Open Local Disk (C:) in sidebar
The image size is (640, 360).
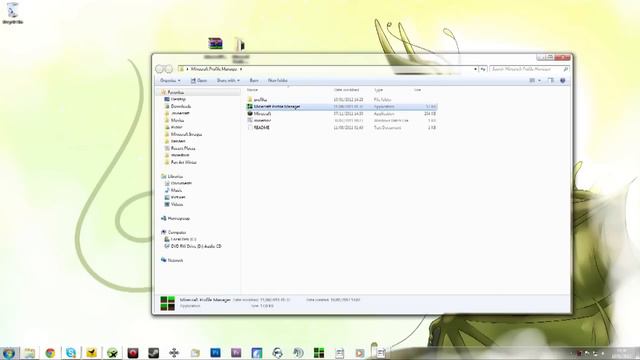pyautogui.click(x=183, y=239)
